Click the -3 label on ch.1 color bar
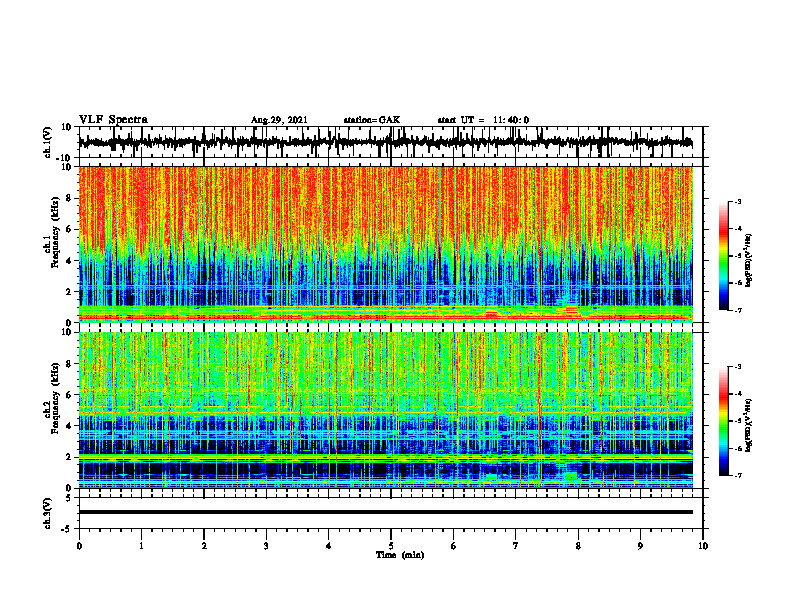This screenshot has height=612, width=792. pyautogui.click(x=738, y=202)
